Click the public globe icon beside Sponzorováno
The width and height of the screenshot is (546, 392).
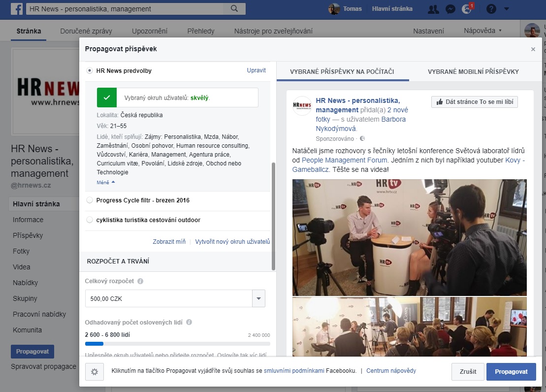click(362, 139)
